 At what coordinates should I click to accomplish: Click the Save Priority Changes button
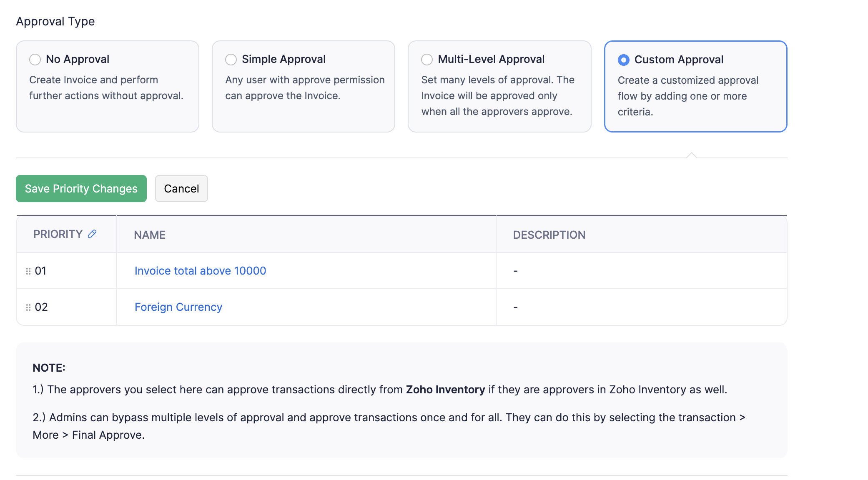click(x=81, y=188)
